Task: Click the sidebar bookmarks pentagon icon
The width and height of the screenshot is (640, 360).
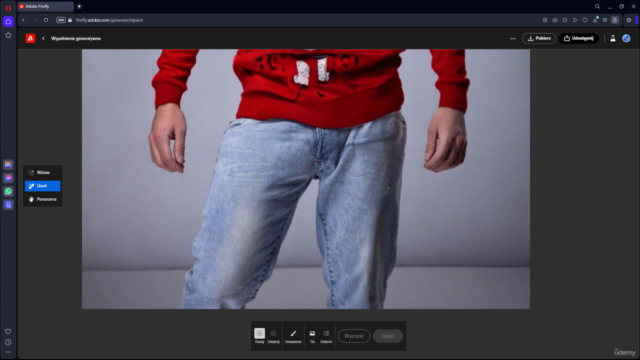Action: click(x=8, y=36)
